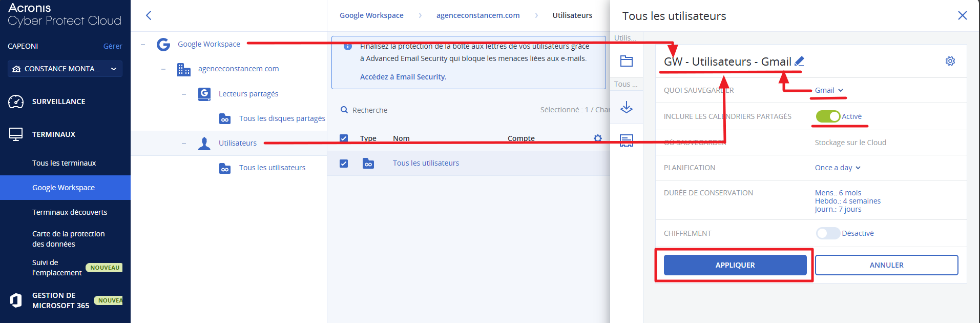The width and height of the screenshot is (980, 323).
Task: Click the Utilisateurs person icon in tree
Action: click(204, 144)
